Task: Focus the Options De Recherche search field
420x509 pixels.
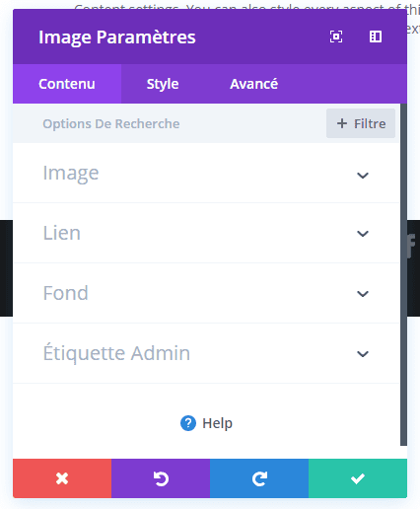Action: 170,123
